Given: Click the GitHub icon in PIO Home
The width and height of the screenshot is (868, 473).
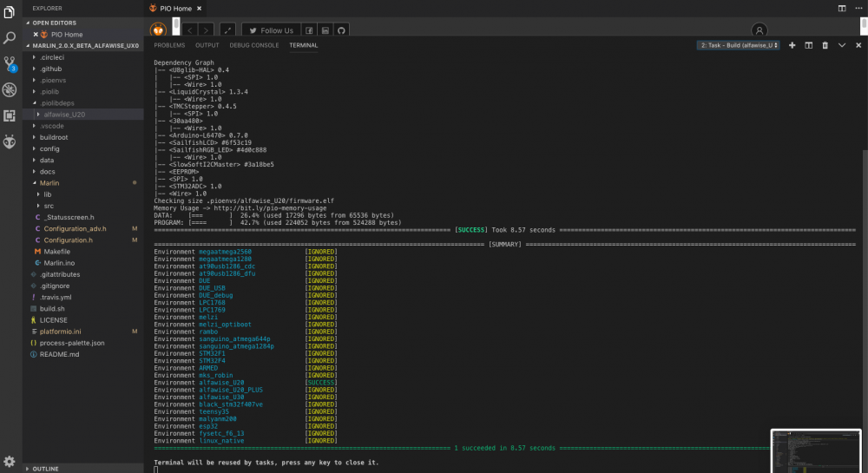Looking at the screenshot, I should (x=342, y=30).
